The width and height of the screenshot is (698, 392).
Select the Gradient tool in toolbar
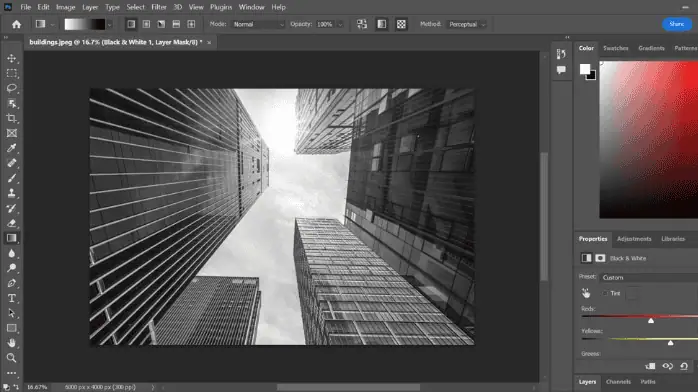pyautogui.click(x=12, y=238)
